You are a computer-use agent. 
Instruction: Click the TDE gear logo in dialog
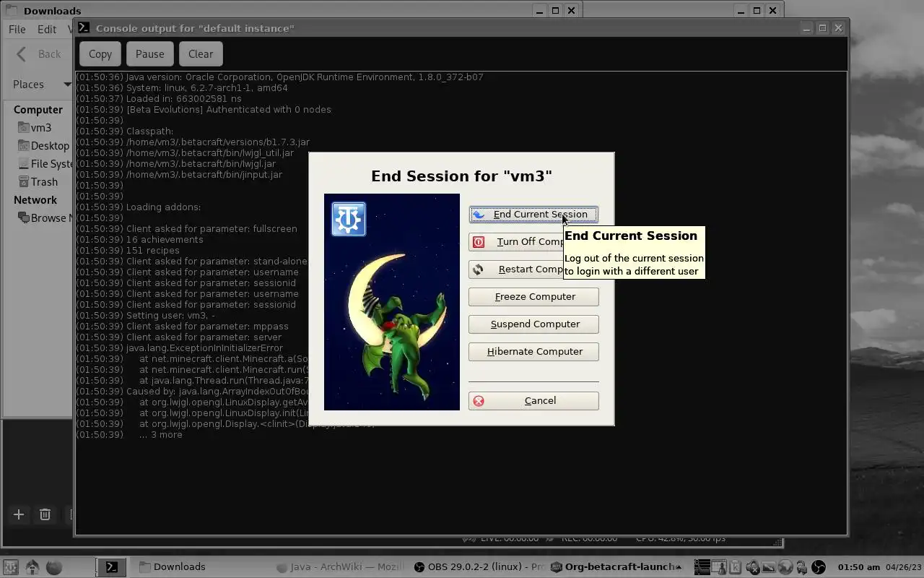(x=349, y=219)
